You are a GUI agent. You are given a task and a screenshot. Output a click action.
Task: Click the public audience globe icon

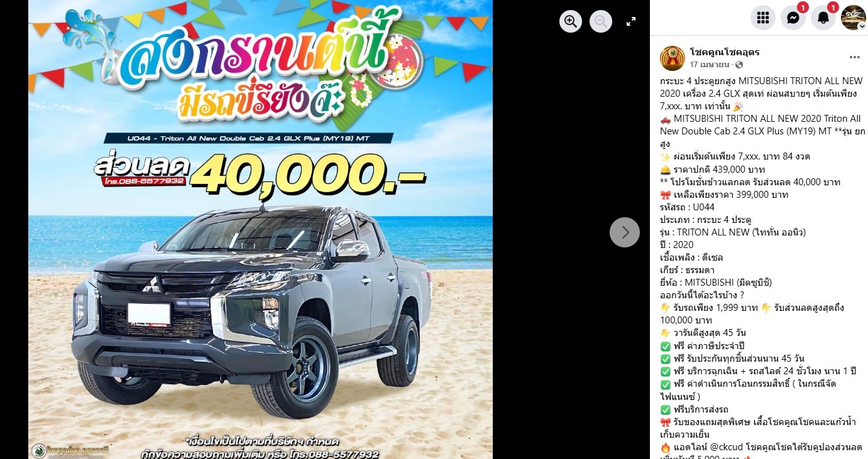[739, 65]
